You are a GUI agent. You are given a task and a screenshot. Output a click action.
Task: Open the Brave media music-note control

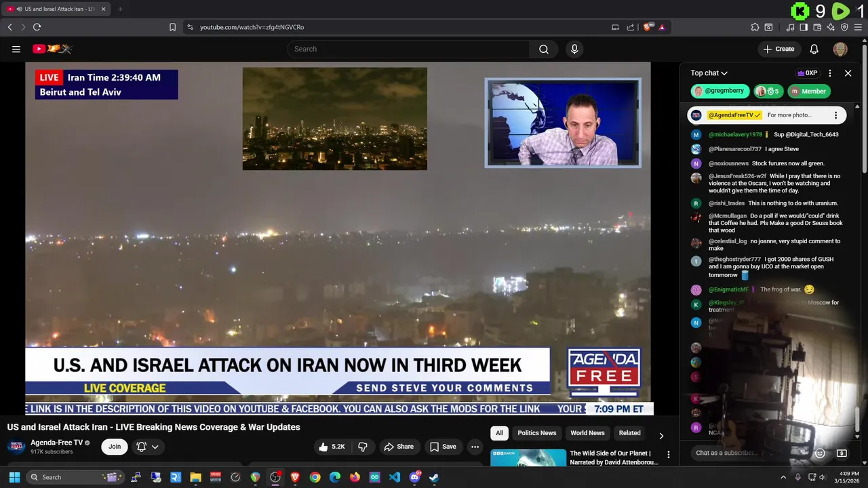791,27
